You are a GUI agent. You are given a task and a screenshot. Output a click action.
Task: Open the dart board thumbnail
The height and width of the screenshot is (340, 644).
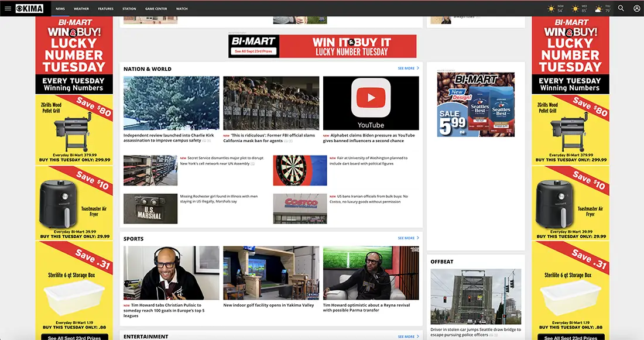(x=300, y=170)
